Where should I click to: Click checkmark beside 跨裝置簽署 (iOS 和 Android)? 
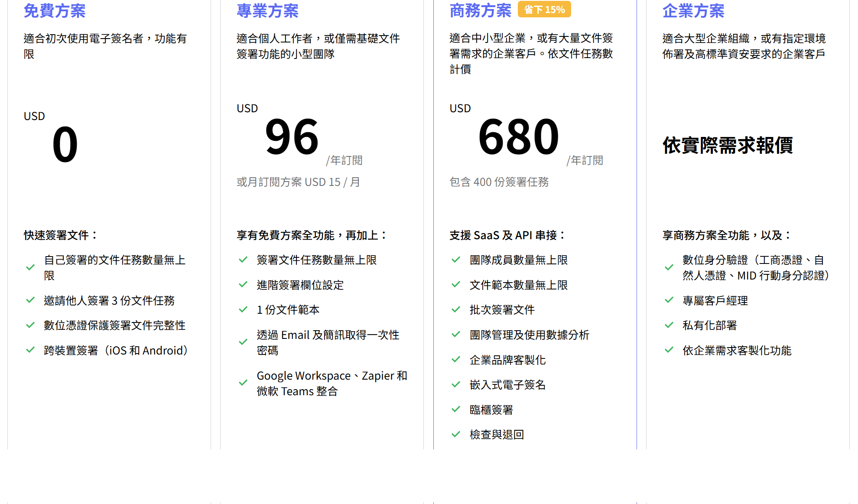tap(30, 350)
